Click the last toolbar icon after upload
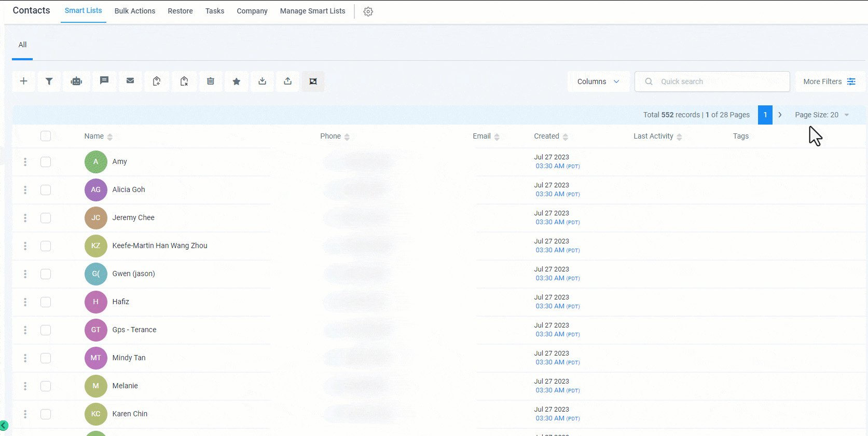Viewport: 868px width, 436px height. point(313,81)
